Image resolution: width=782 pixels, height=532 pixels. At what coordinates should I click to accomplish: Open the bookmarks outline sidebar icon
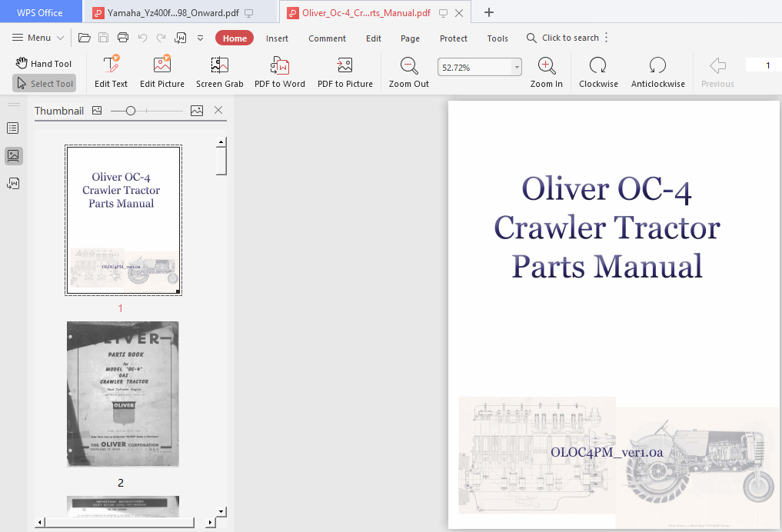pos(13,128)
